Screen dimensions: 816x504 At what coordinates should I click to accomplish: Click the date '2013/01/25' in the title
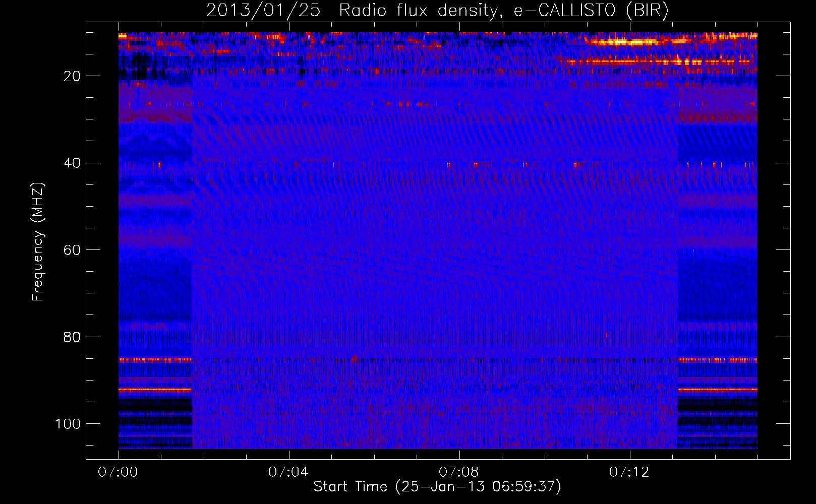point(263,10)
